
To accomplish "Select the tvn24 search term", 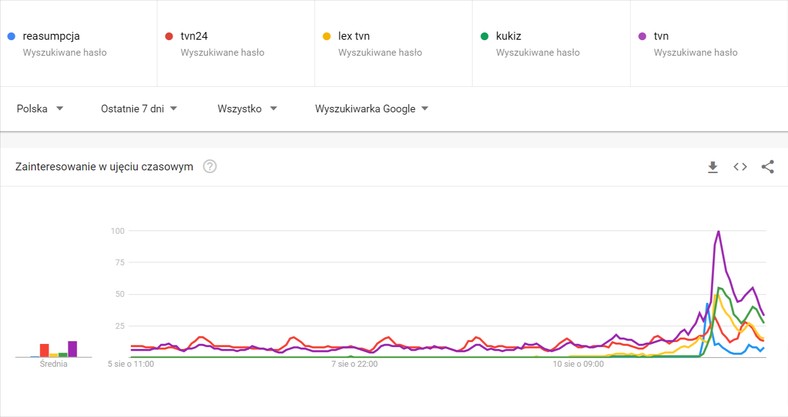I will [194, 36].
